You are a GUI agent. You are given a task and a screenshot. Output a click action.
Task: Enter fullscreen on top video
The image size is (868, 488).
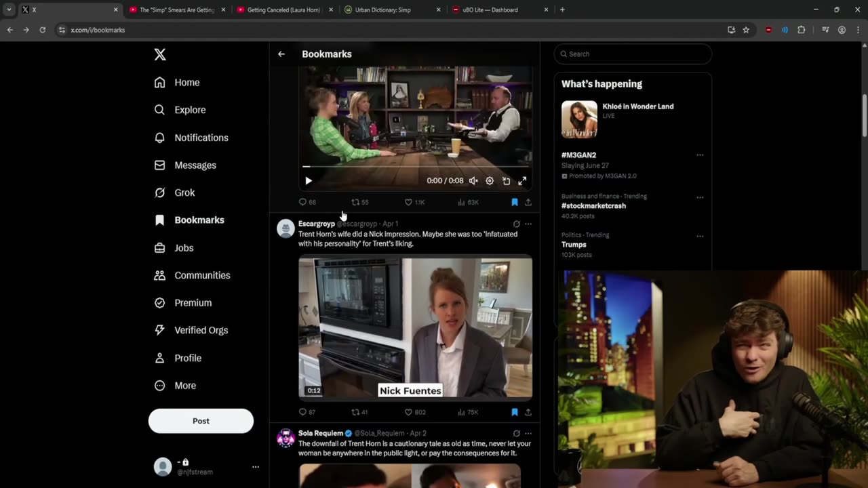click(x=522, y=181)
